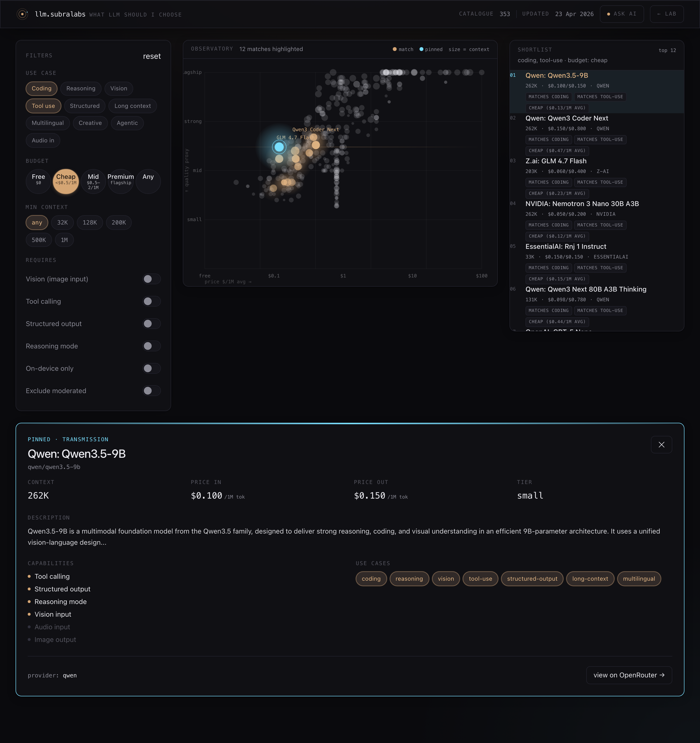700x743 pixels.
Task: Set min context to 128K
Action: 90,222
